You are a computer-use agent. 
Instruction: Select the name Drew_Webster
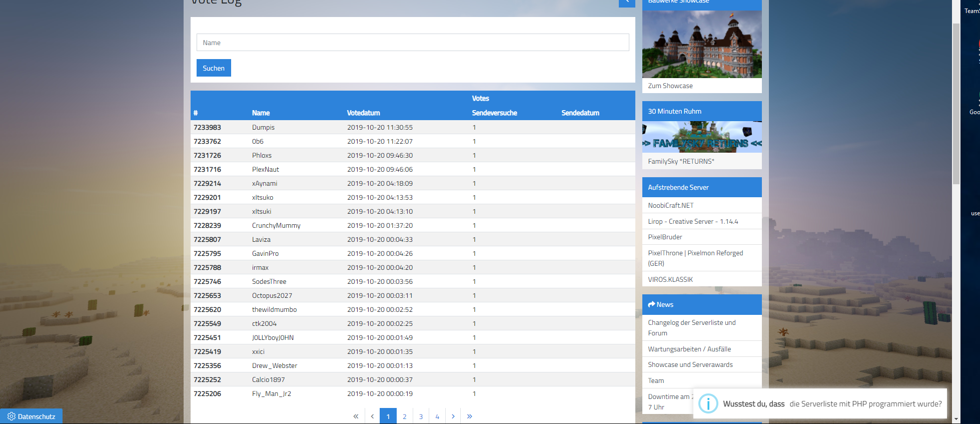coord(275,365)
